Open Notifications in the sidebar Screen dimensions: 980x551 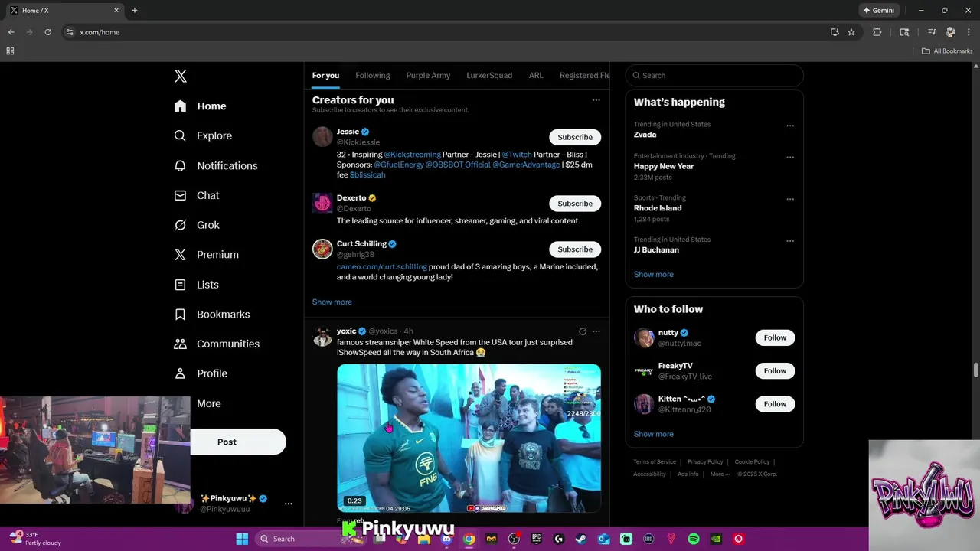click(216, 165)
